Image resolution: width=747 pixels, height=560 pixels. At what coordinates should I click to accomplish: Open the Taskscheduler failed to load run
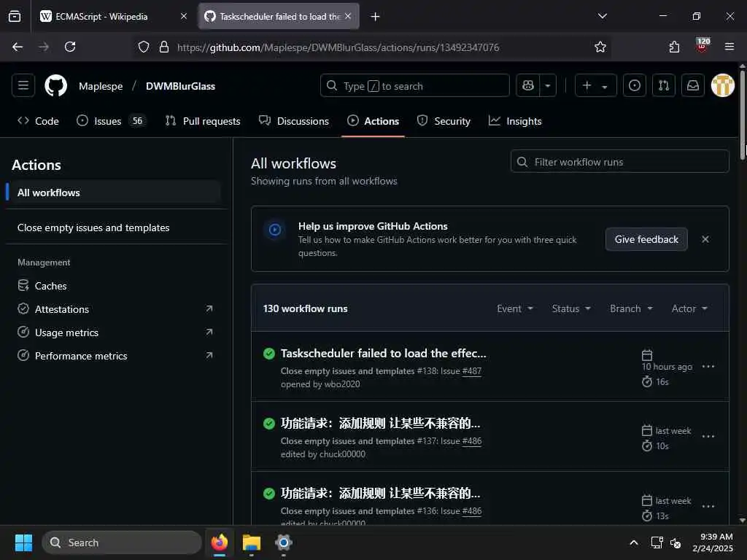[x=384, y=354]
